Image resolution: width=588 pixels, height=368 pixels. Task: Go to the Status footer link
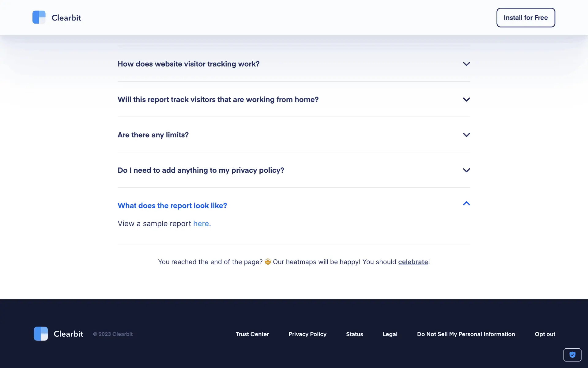[354, 334]
